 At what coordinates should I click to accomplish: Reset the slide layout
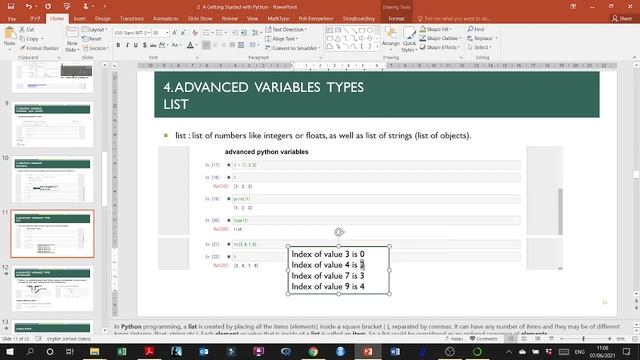(92, 39)
